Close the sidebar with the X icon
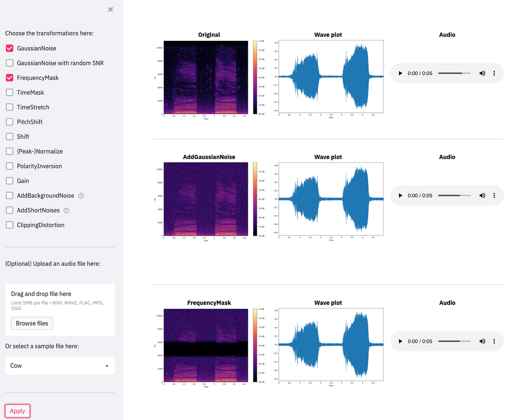Screen dimensions: 513x420 click(110, 9)
